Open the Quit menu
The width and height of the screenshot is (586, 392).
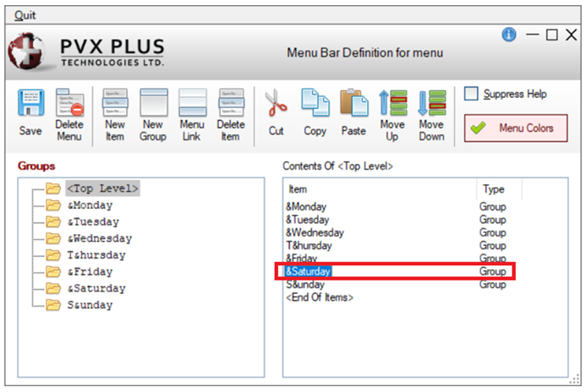click(25, 15)
